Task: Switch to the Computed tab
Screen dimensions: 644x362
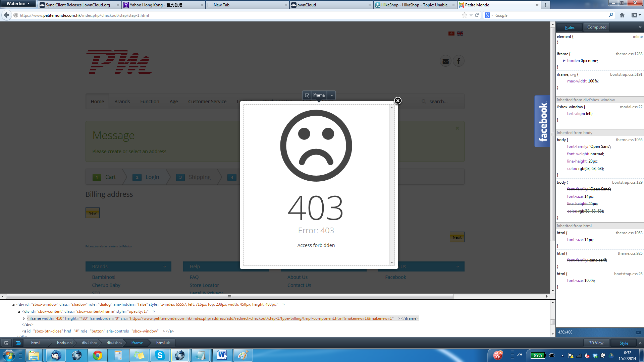Action: pos(596,27)
